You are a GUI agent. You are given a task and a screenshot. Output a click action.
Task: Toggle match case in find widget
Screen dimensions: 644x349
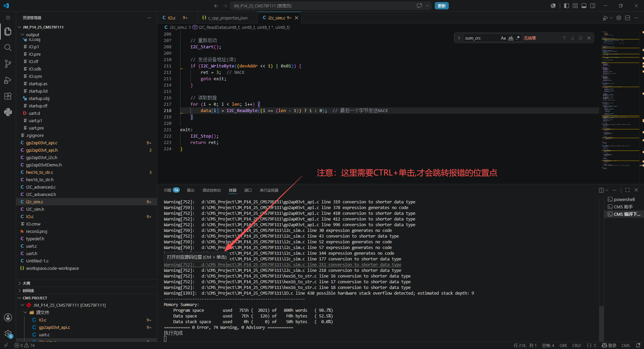click(503, 38)
